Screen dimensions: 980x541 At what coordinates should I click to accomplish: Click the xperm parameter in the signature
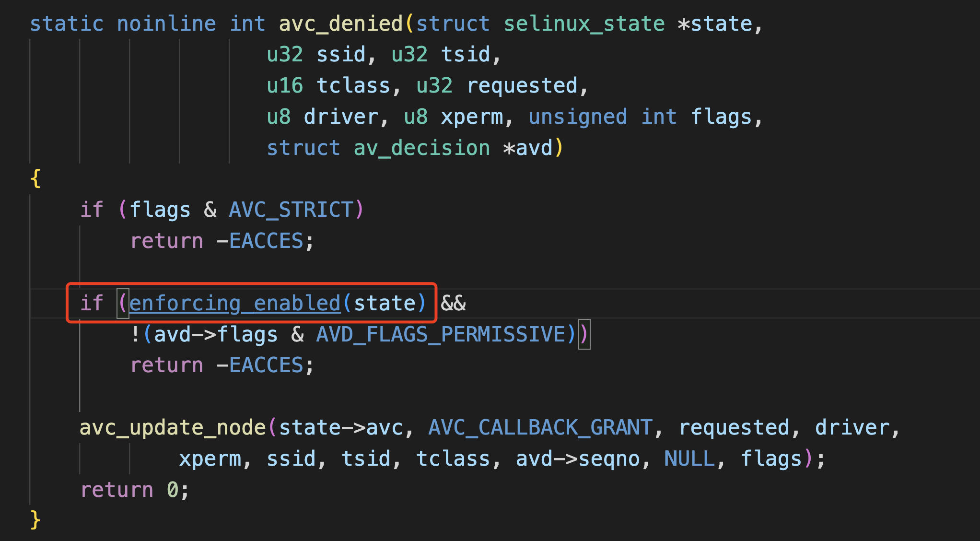[472, 117]
